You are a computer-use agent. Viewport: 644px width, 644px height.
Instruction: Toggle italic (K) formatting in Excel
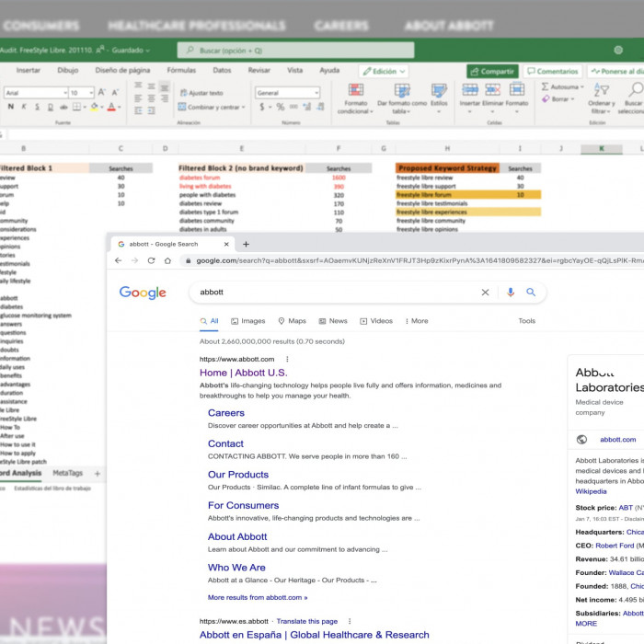[24, 107]
